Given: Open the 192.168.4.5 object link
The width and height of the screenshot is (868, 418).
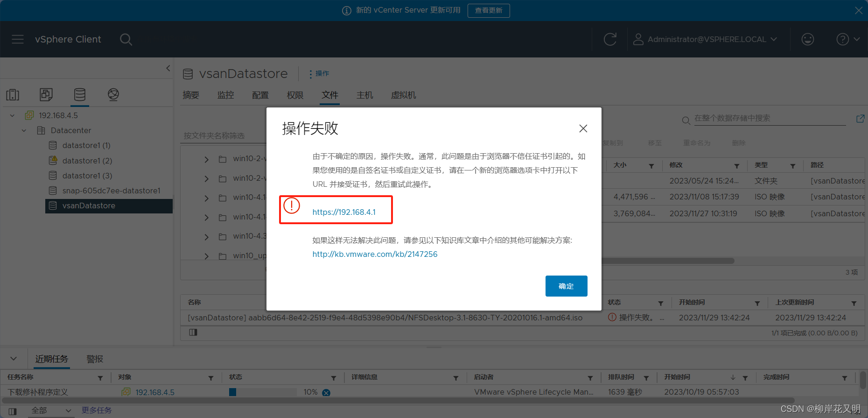Looking at the screenshot, I should (x=155, y=392).
